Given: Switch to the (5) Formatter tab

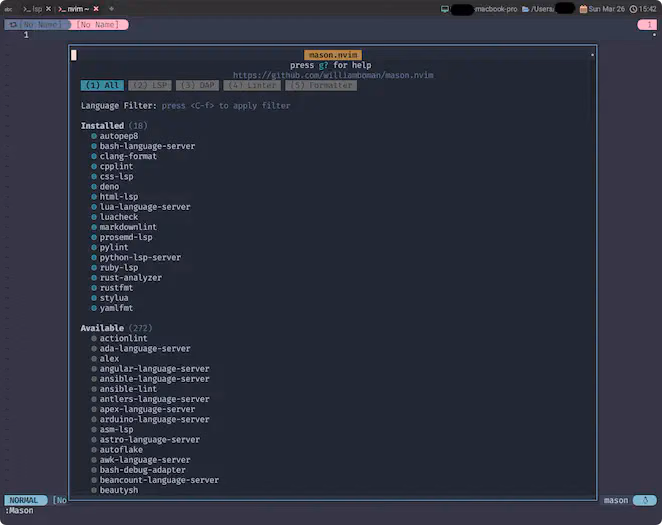Looking at the screenshot, I should 321,85.
